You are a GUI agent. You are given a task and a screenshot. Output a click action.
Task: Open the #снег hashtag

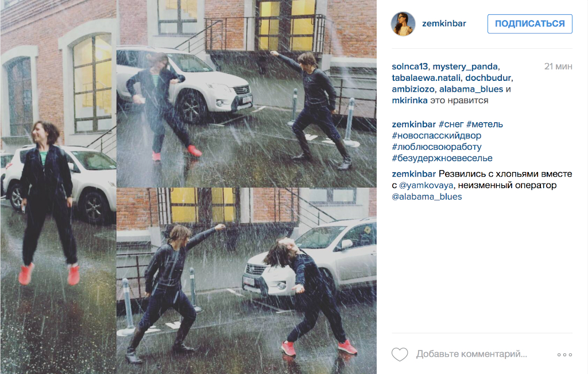coord(451,124)
